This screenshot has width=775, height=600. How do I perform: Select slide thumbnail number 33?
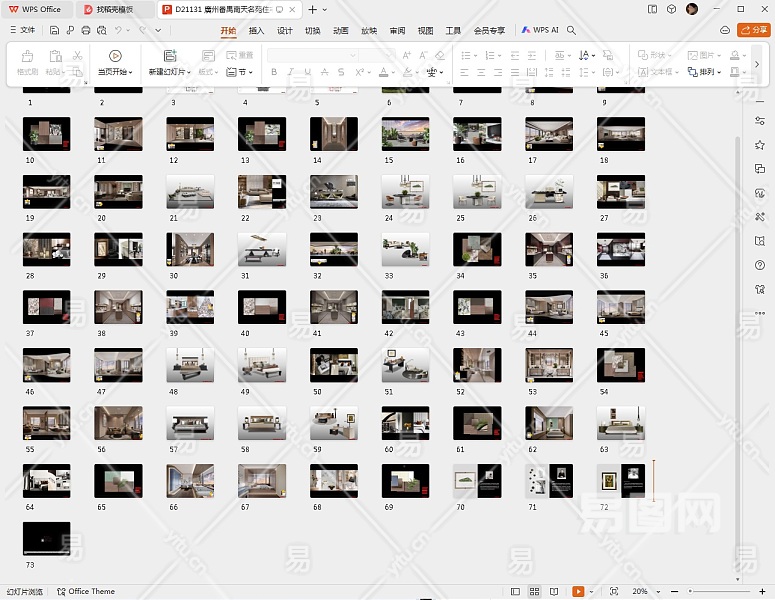[405, 251]
